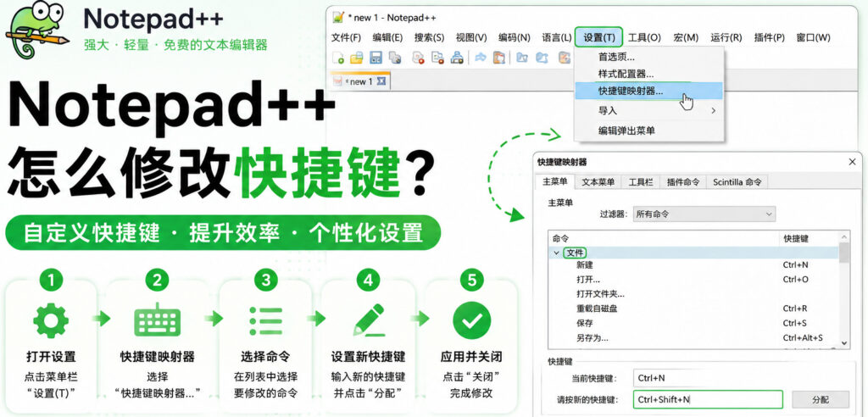This screenshot has height=417, width=868.
Task: Open the 搜索(S) menu
Action: point(429,37)
